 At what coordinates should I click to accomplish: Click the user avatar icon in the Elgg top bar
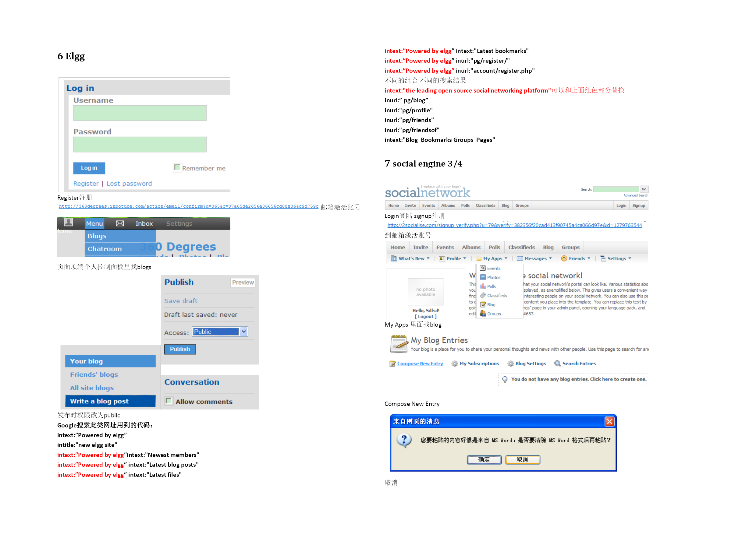[69, 223]
